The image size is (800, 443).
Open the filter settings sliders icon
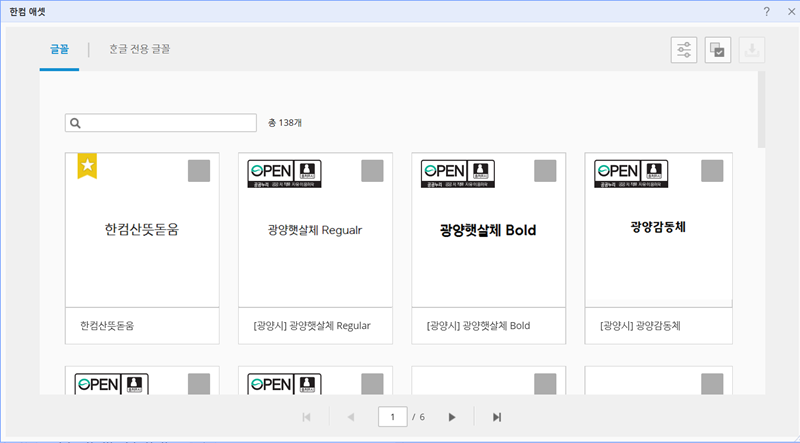(x=684, y=50)
